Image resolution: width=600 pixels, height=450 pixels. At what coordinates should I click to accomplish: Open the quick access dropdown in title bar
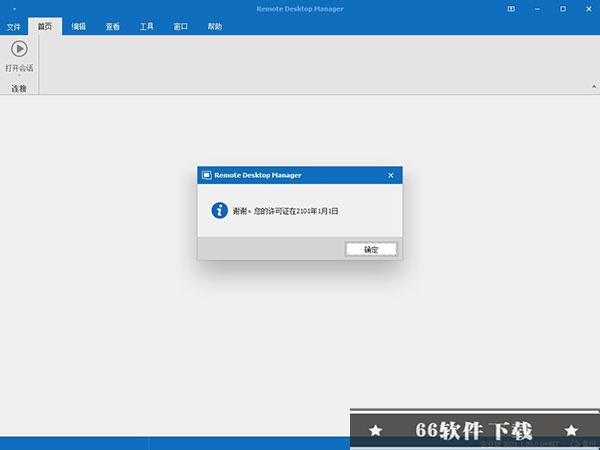(14, 9)
